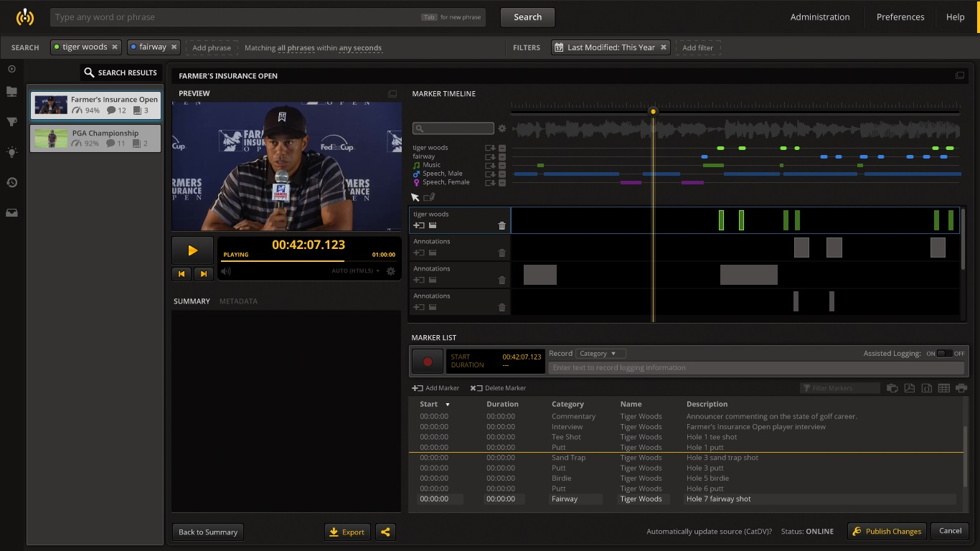Viewport: 980px width, 551px height.
Task: Delete the first Annotations track
Action: [501, 253]
